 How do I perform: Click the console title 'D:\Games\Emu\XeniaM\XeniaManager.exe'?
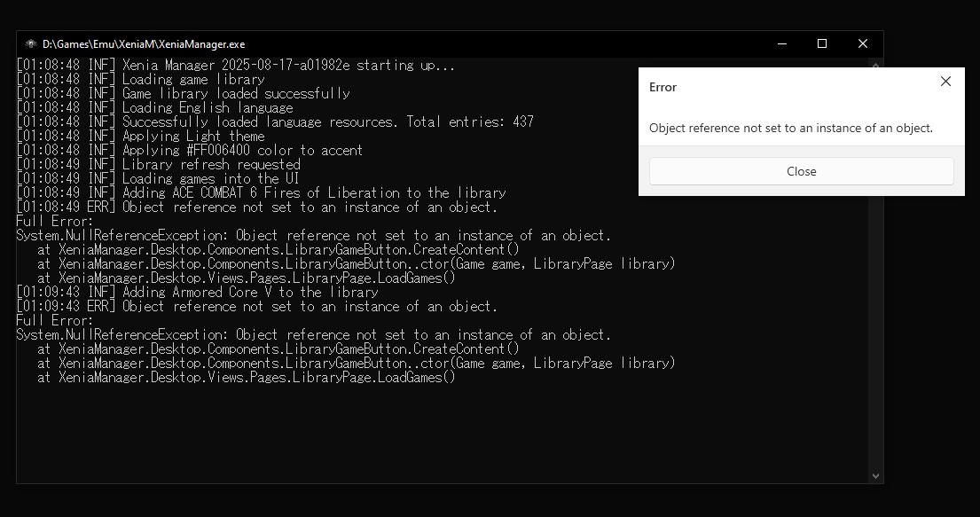click(144, 44)
